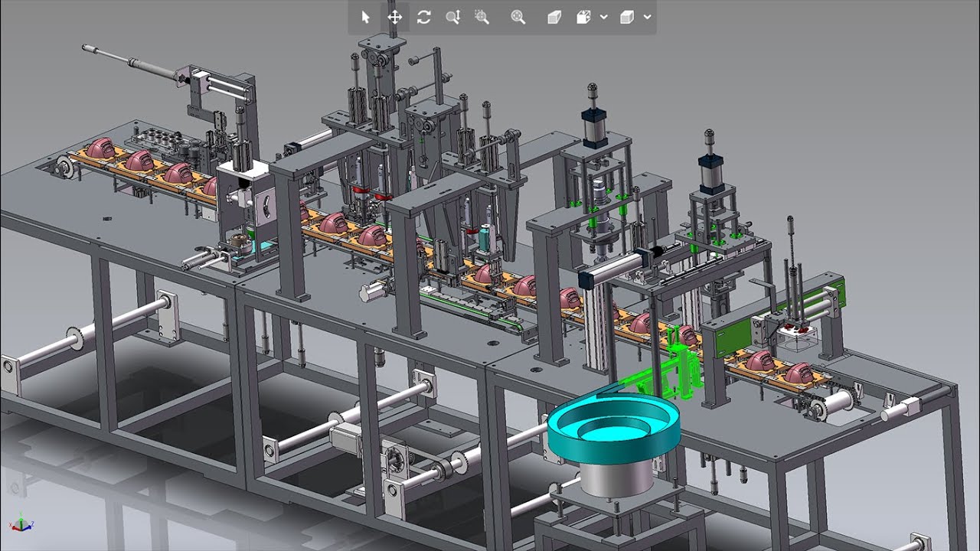
Task: Activate the rotate view tool
Action: (x=424, y=17)
